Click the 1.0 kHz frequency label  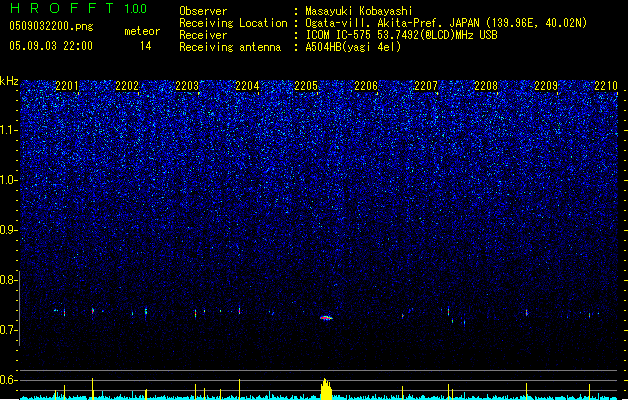point(8,180)
